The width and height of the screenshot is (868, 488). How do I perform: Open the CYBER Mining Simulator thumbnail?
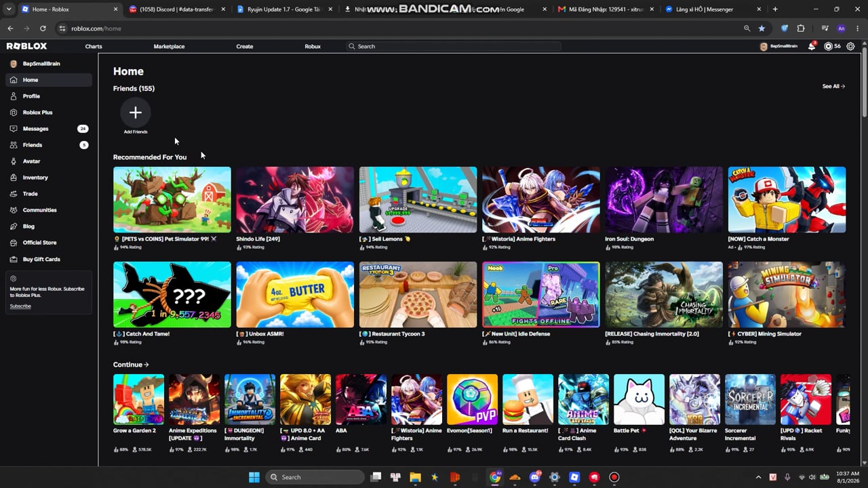pos(787,294)
